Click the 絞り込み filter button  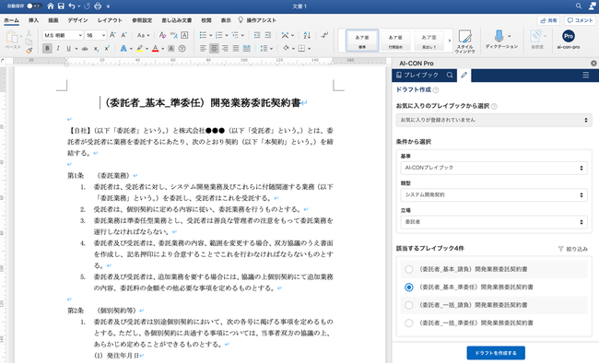click(572, 249)
